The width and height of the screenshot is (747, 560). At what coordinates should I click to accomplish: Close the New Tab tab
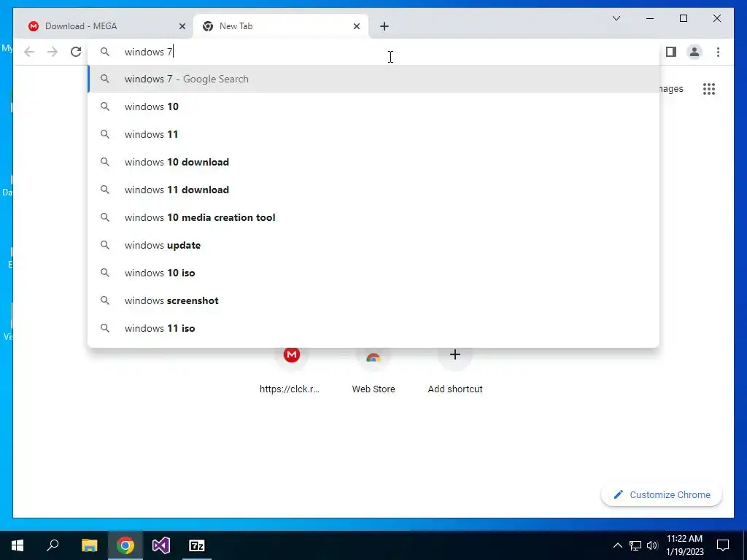[x=356, y=26]
